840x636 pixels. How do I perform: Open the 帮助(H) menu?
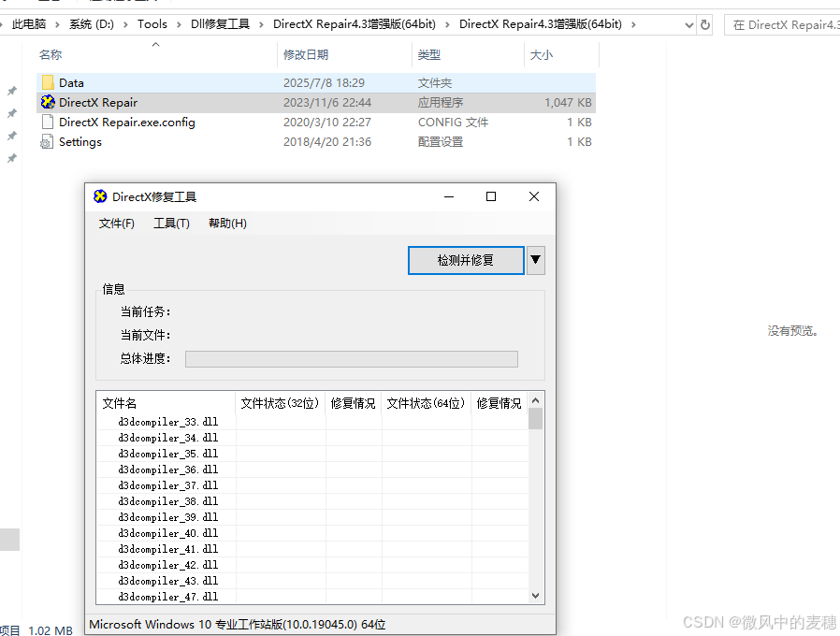pyautogui.click(x=227, y=223)
